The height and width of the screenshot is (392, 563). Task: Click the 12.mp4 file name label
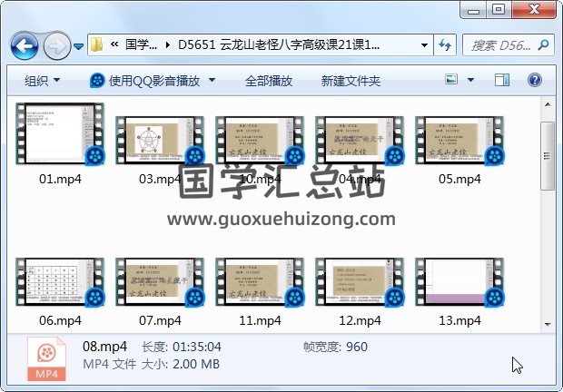pos(360,320)
